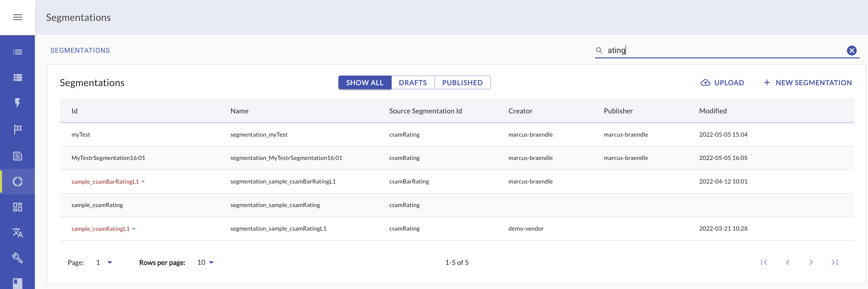This screenshot has width=868, height=289.
Task: Expand sample_csamRatingL1 dropdown arrow
Action: 134,229
